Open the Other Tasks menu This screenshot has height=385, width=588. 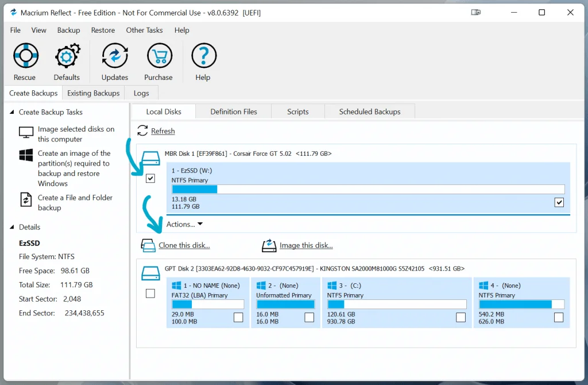(144, 30)
